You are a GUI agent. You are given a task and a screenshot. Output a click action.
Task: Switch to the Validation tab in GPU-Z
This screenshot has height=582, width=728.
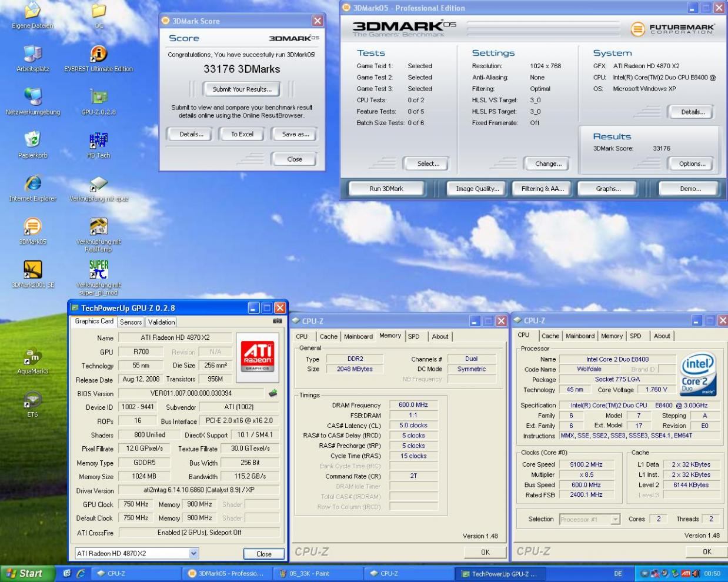click(161, 322)
